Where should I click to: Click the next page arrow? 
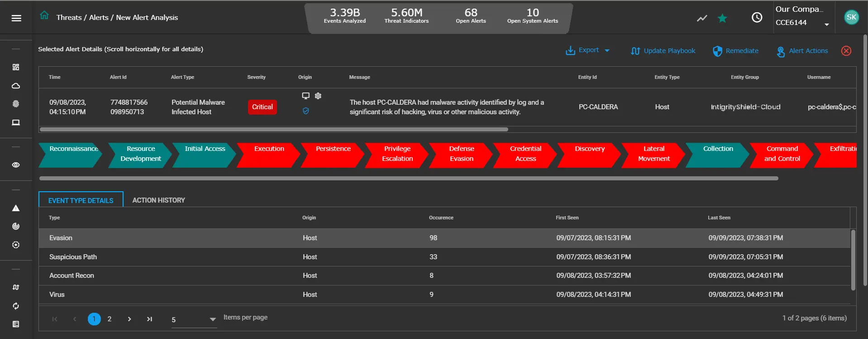coord(129,319)
